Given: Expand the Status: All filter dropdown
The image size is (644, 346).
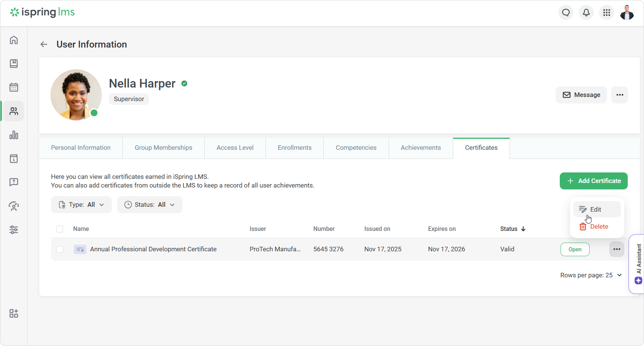Looking at the screenshot, I should [x=150, y=205].
